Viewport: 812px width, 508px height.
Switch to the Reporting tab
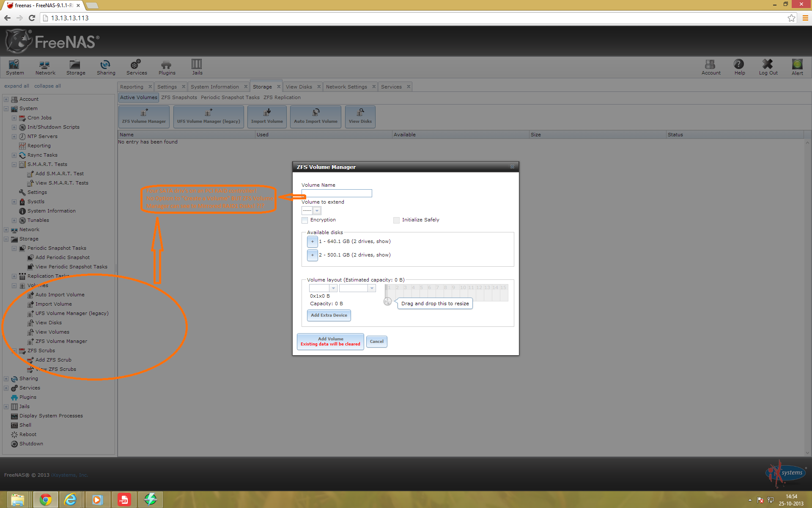pyautogui.click(x=132, y=87)
